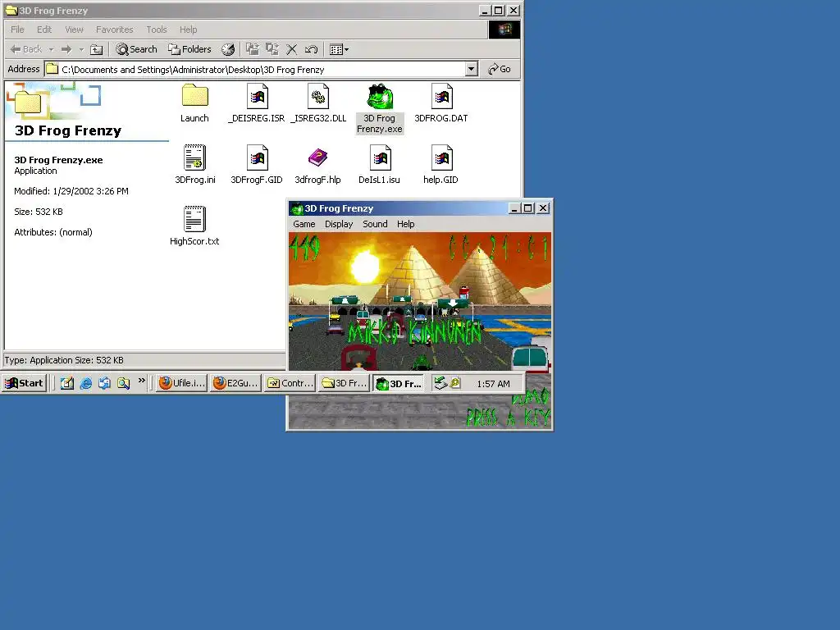Click the Start button
Screen dimensions: 840x630
click(24, 383)
